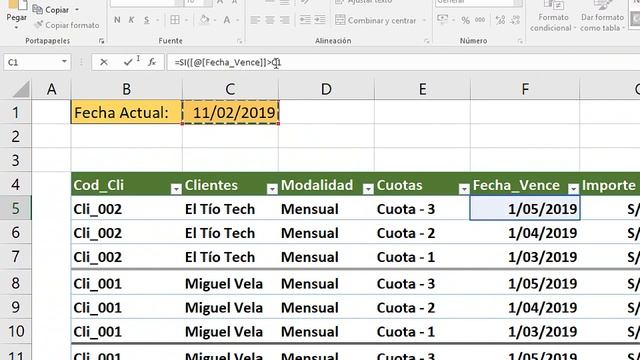Image resolution: width=640 pixels, height=360 pixels.
Task: Align text right in Alineación group
Action: click(x=284, y=20)
